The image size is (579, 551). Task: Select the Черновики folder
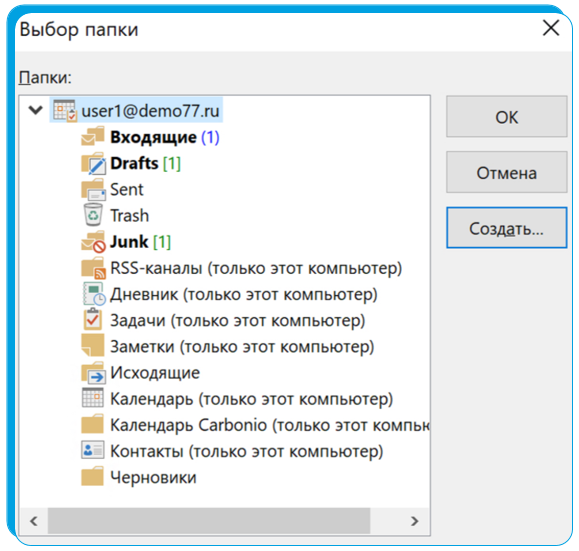click(x=139, y=477)
